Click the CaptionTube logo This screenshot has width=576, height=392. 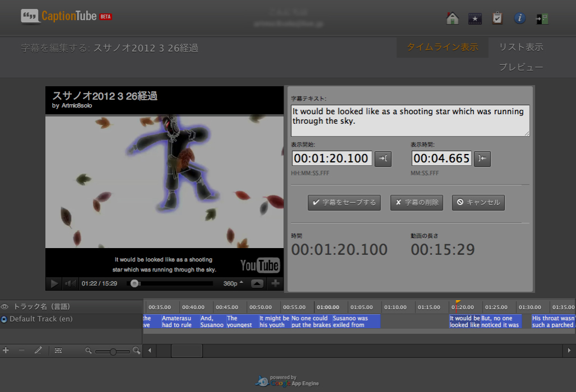coord(59,16)
